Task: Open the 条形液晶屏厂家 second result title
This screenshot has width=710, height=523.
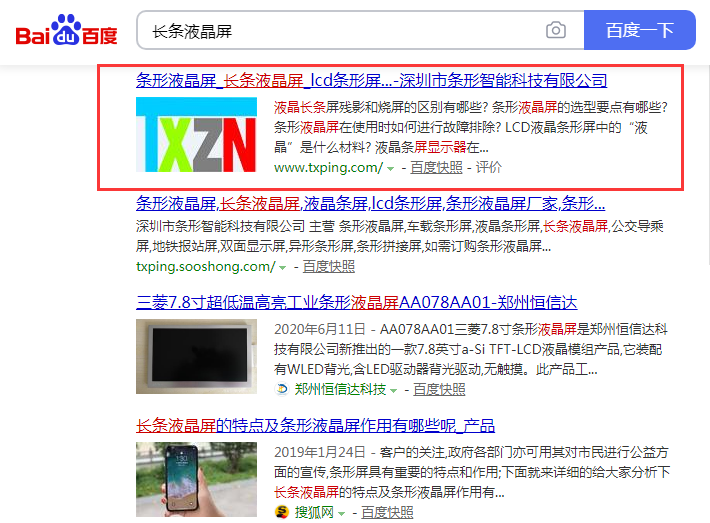Action: 370,203
